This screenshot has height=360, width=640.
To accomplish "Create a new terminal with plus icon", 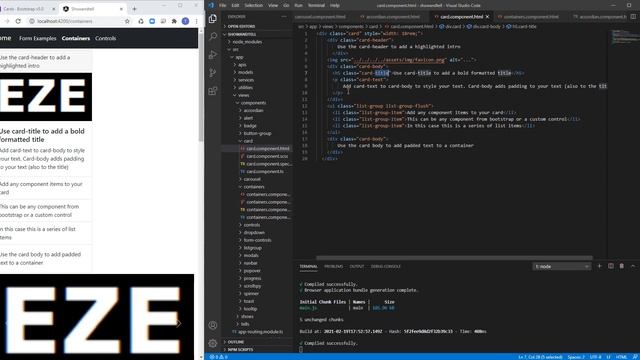I will click(x=600, y=266).
